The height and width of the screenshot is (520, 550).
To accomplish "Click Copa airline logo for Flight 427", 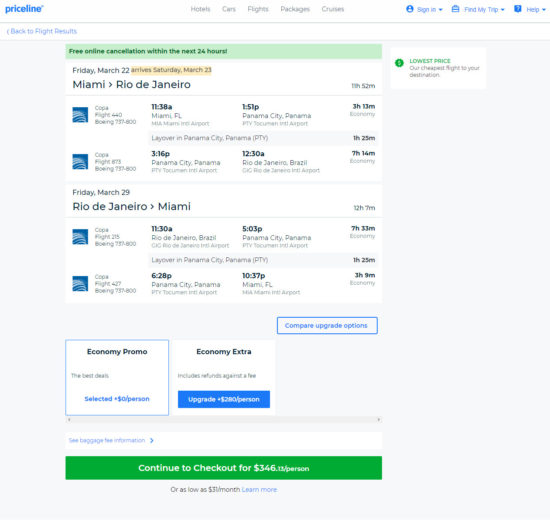I will (80, 284).
